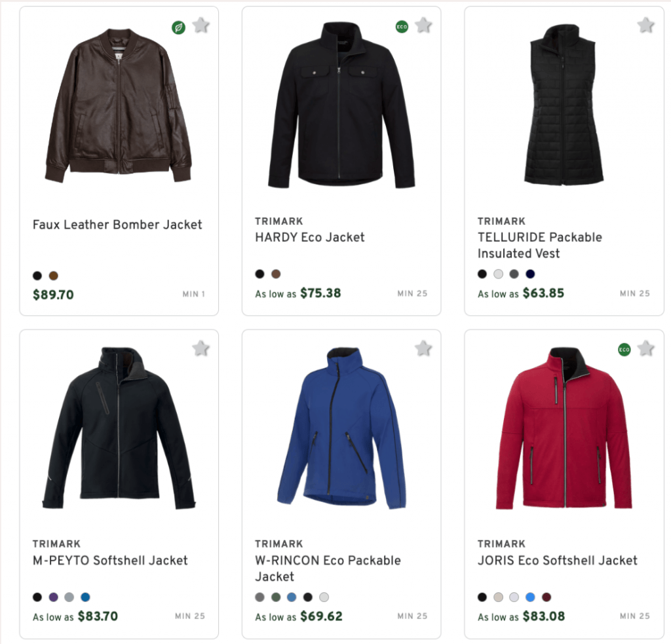Click the star icon on M-PEYTO Softshell Jacket

coord(201,348)
